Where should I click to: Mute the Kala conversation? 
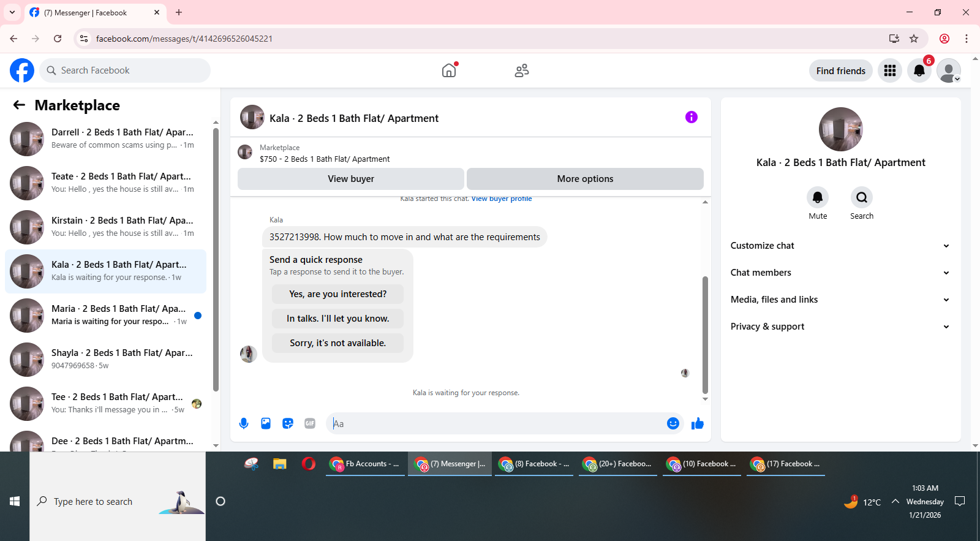click(x=818, y=197)
